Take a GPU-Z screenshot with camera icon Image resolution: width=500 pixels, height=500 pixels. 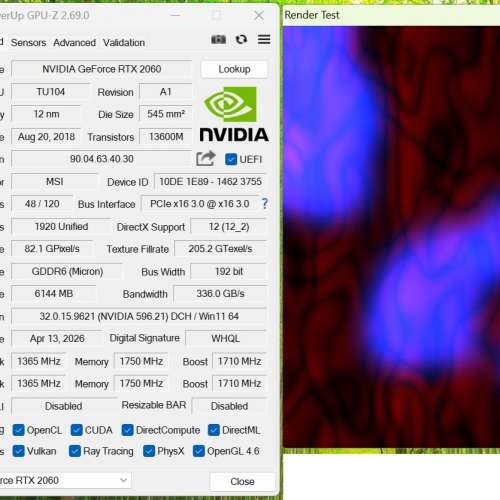click(x=218, y=40)
